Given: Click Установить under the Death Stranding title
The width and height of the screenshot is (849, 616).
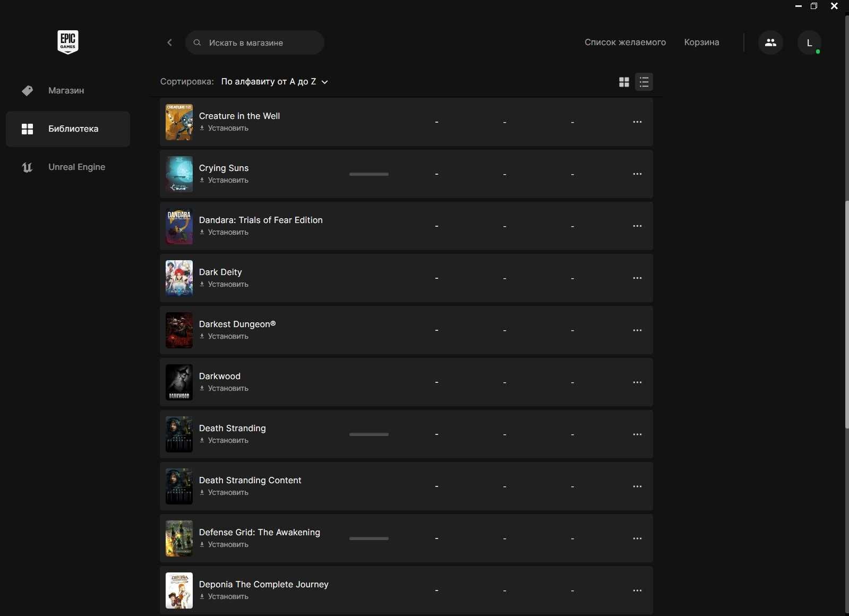Looking at the screenshot, I should (x=224, y=441).
